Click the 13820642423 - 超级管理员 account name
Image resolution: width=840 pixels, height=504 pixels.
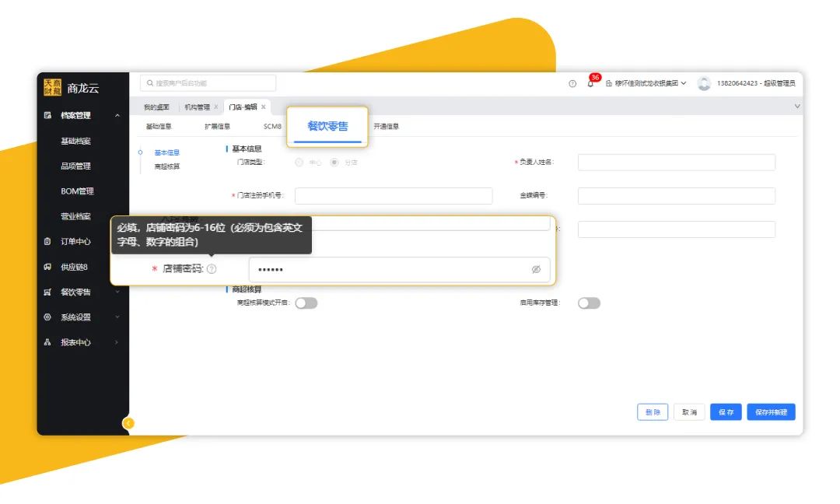[756, 83]
